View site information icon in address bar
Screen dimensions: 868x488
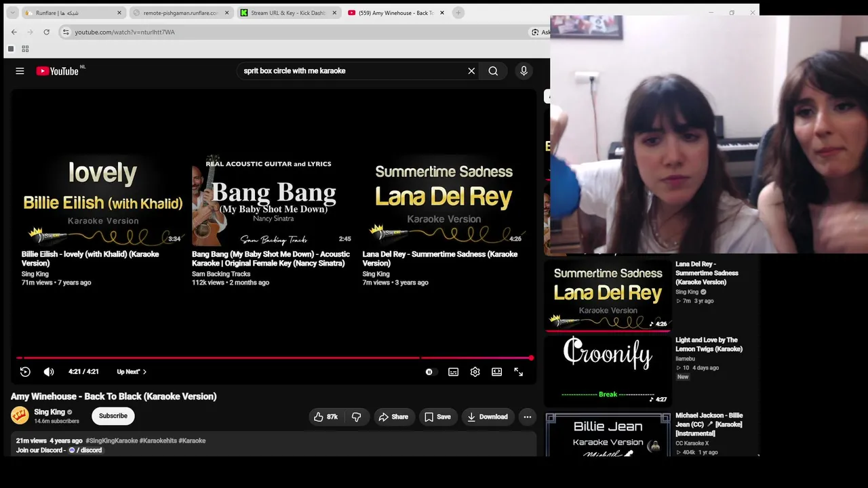(x=66, y=32)
